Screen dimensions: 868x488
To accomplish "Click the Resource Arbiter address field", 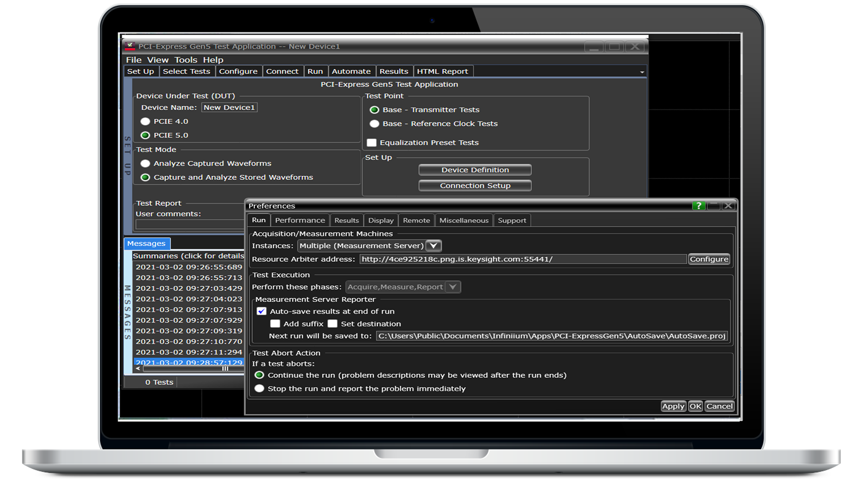I will [523, 259].
